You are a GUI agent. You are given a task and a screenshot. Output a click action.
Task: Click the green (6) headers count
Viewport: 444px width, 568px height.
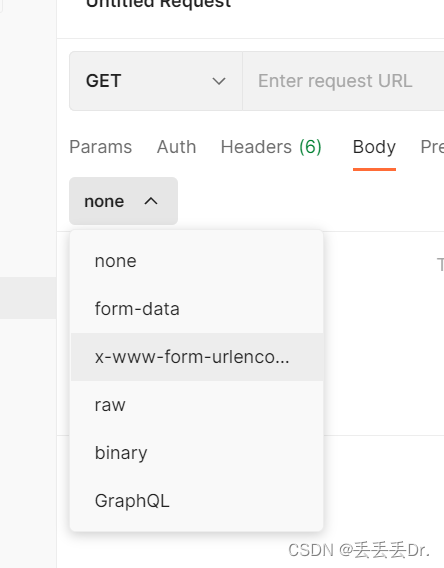point(310,147)
